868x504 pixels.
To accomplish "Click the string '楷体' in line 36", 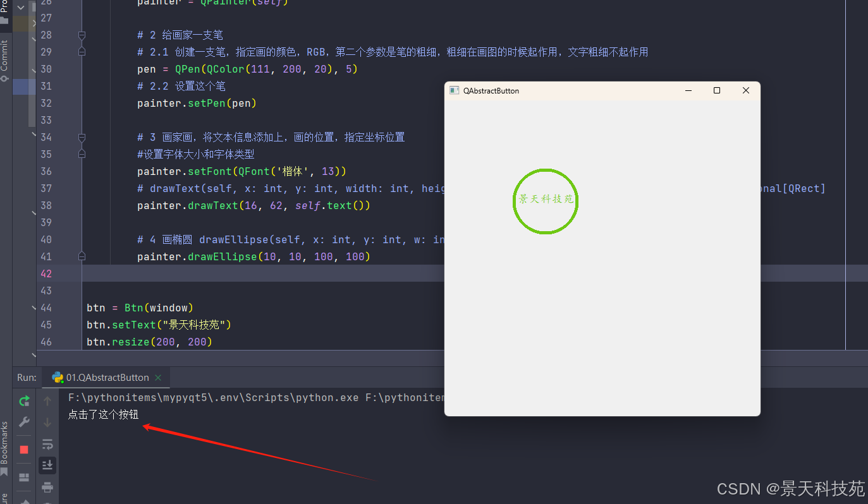I will pos(292,171).
